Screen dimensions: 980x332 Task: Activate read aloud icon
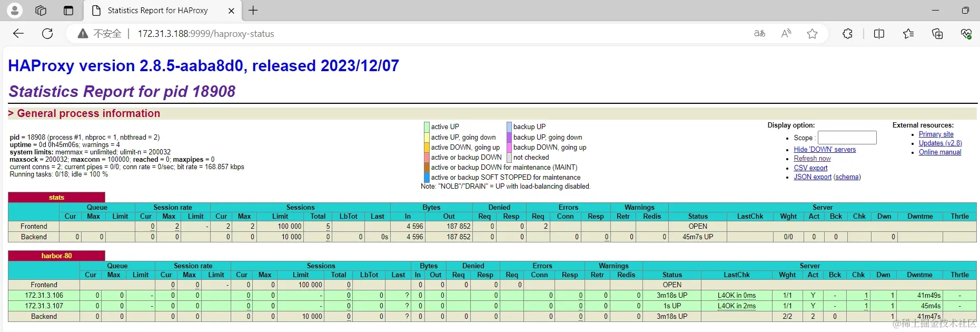coord(786,34)
